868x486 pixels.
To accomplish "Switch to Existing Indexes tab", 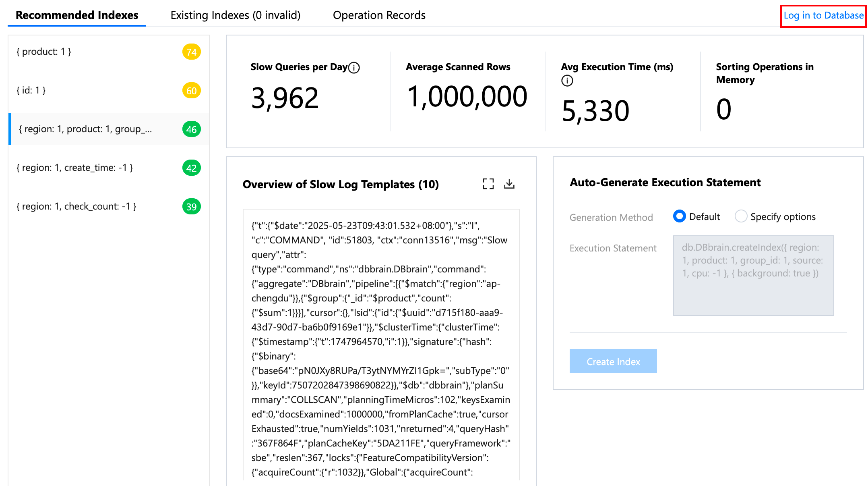I will click(x=236, y=15).
